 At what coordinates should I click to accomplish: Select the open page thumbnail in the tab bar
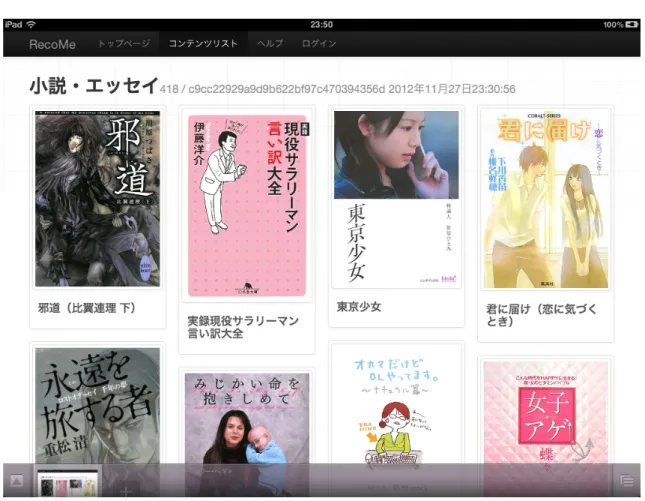click(x=67, y=482)
